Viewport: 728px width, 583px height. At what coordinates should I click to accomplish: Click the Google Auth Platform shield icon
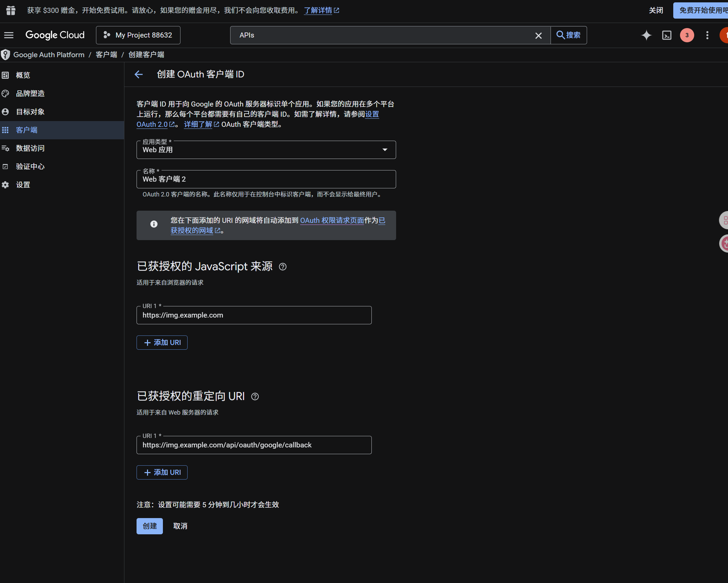[5, 55]
